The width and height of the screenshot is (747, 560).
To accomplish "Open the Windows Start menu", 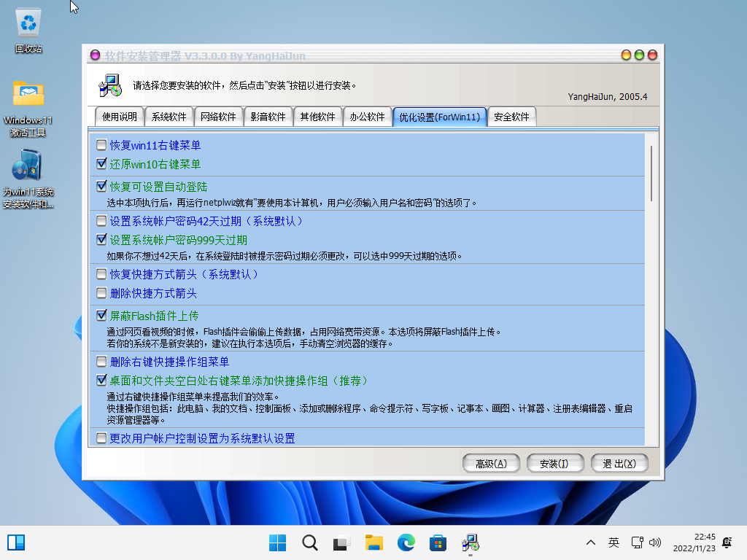I will [277, 542].
